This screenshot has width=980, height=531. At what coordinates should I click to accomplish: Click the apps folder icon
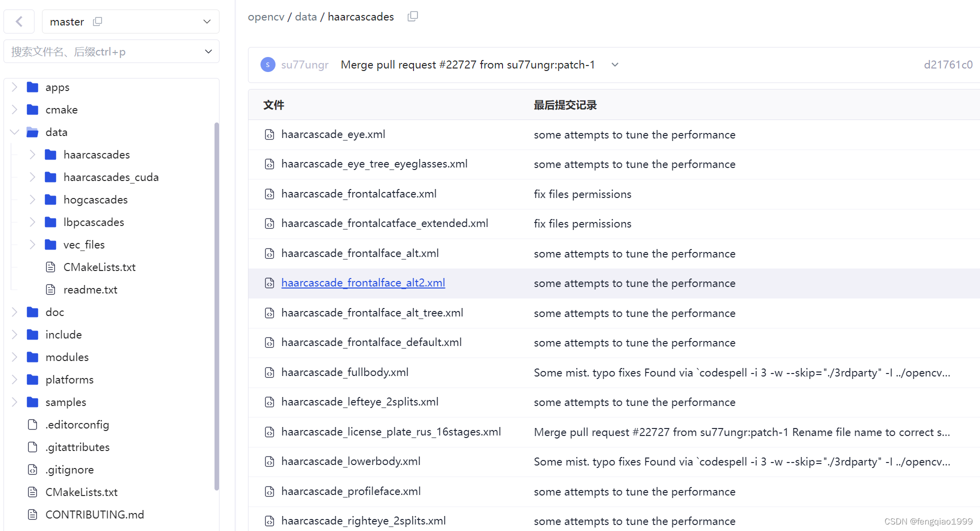click(x=32, y=87)
